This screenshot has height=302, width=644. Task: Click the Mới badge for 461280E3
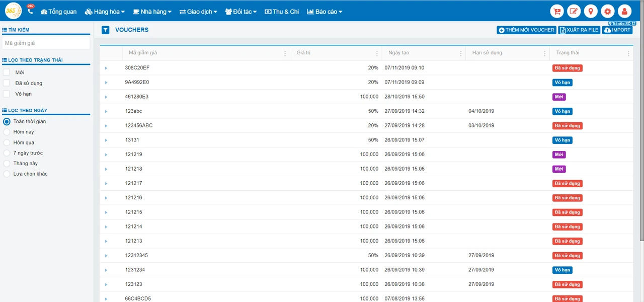pyautogui.click(x=559, y=97)
